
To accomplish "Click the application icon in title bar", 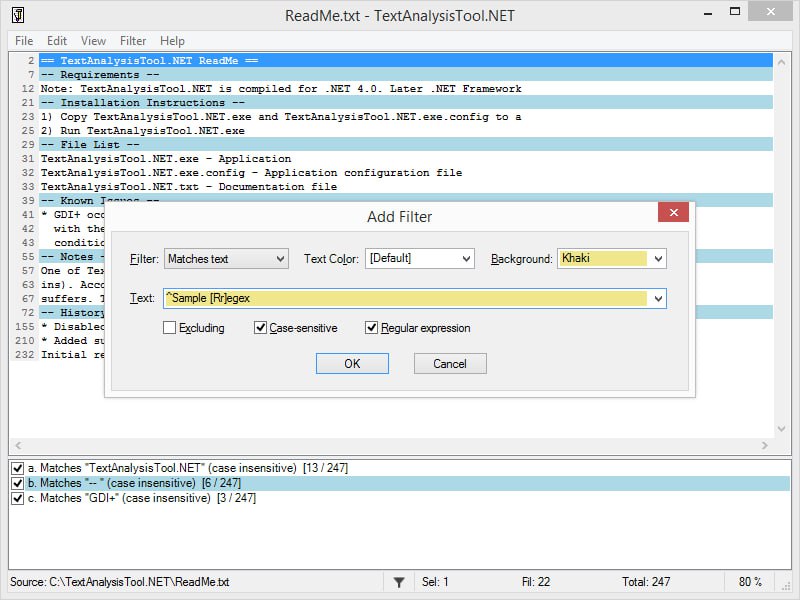I will click(18, 16).
